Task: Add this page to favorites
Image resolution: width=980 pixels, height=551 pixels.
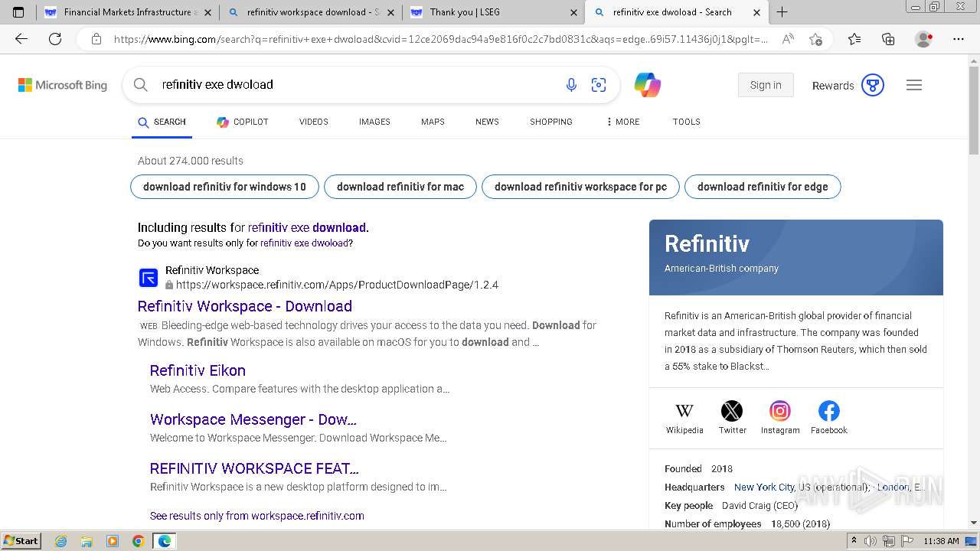Action: tap(815, 39)
